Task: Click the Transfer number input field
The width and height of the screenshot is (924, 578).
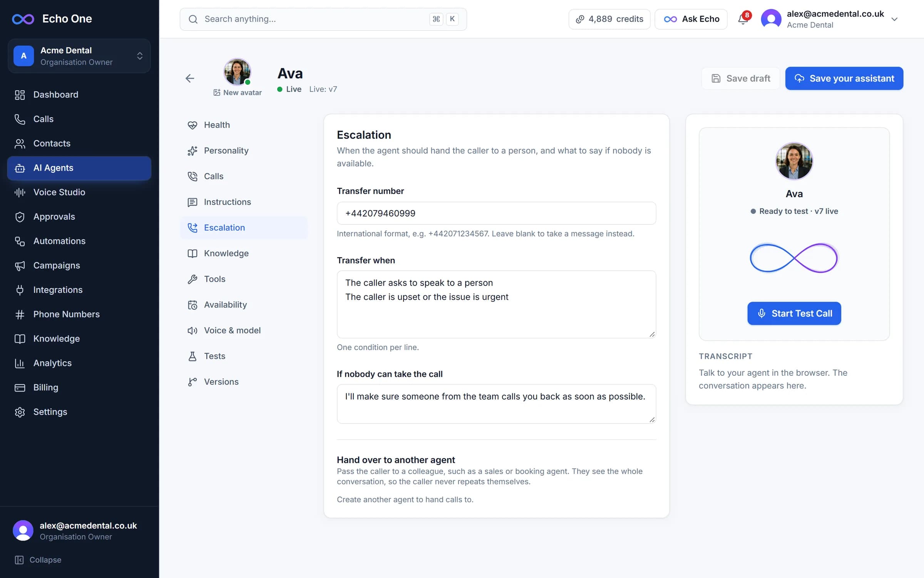Action: 496,213
